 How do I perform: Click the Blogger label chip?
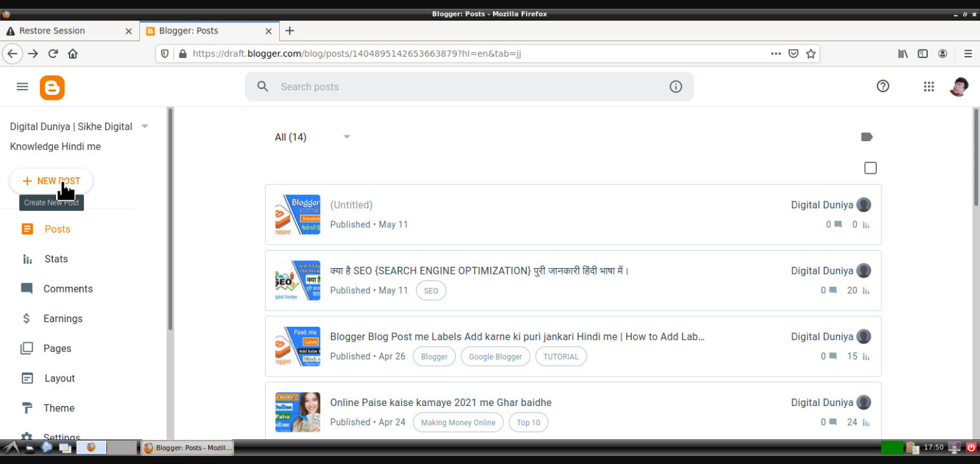tap(435, 356)
